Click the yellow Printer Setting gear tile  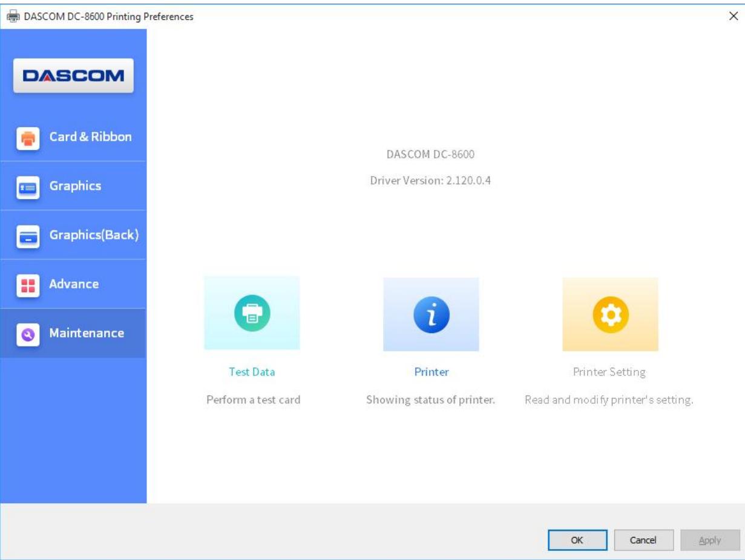(610, 314)
